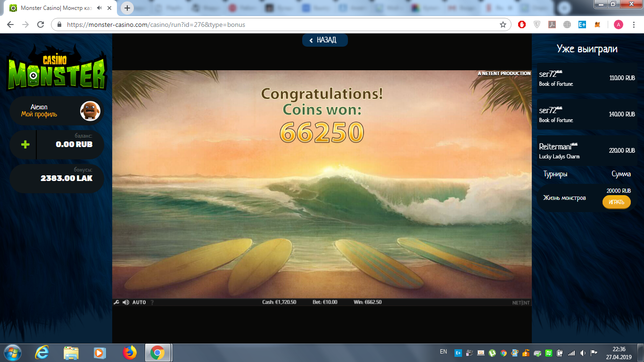The image size is (644, 362).
Task: Click the 66250 coins won number
Action: (x=322, y=132)
